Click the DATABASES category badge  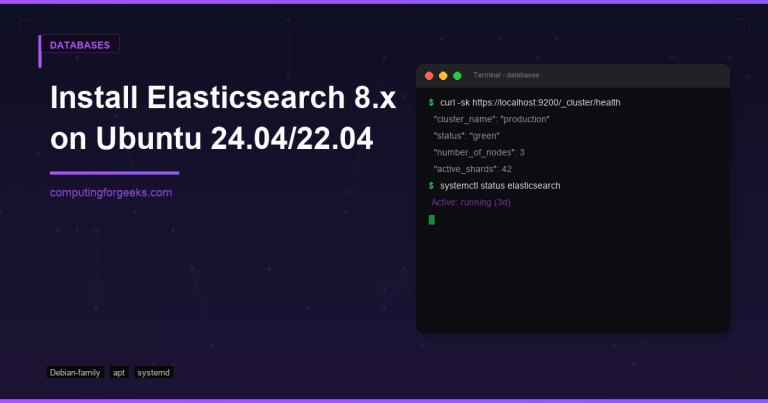point(80,45)
